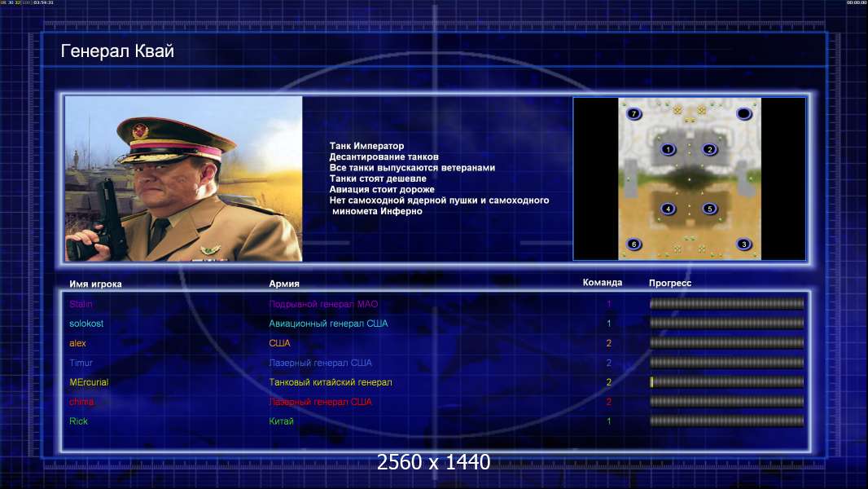Click the unnumbered start position marker on minimap
Viewport: 868px width, 489px height.
coord(743,114)
